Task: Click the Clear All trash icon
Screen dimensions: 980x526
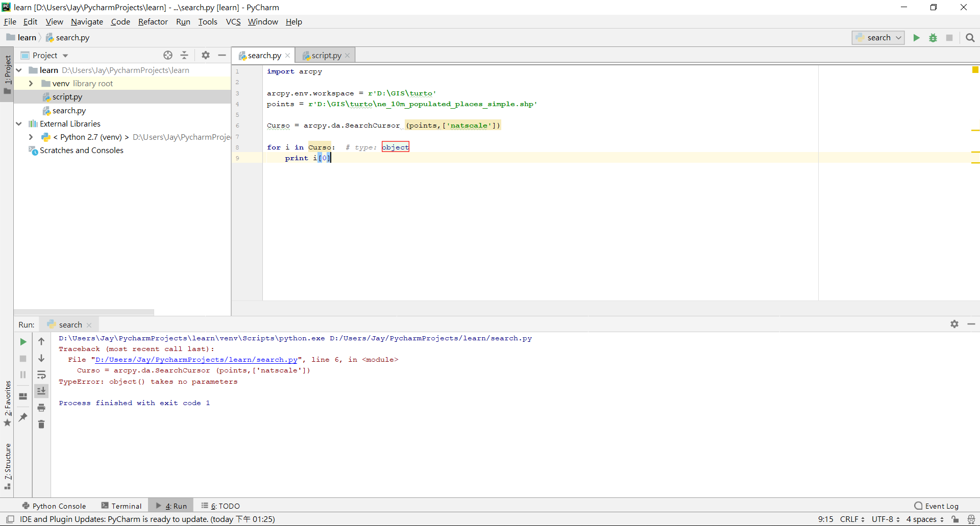Action: 41,424
